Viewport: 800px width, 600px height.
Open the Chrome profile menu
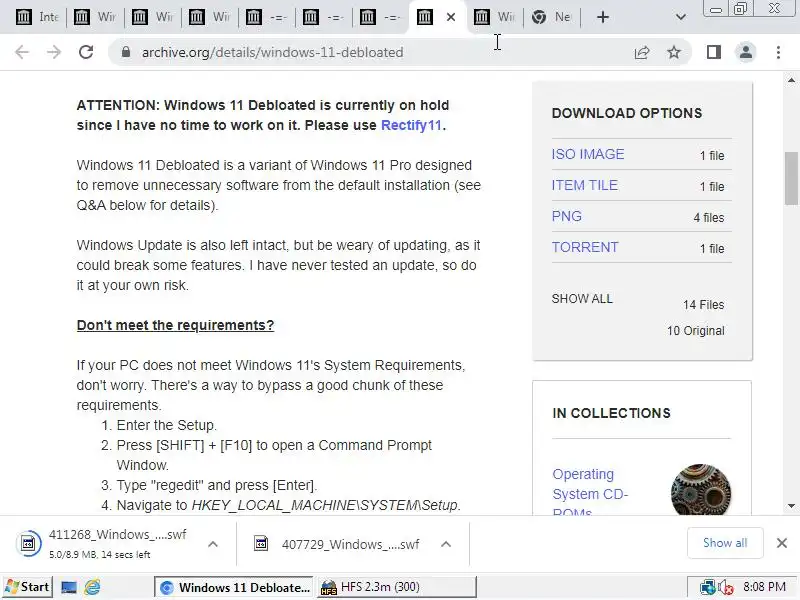click(745, 52)
